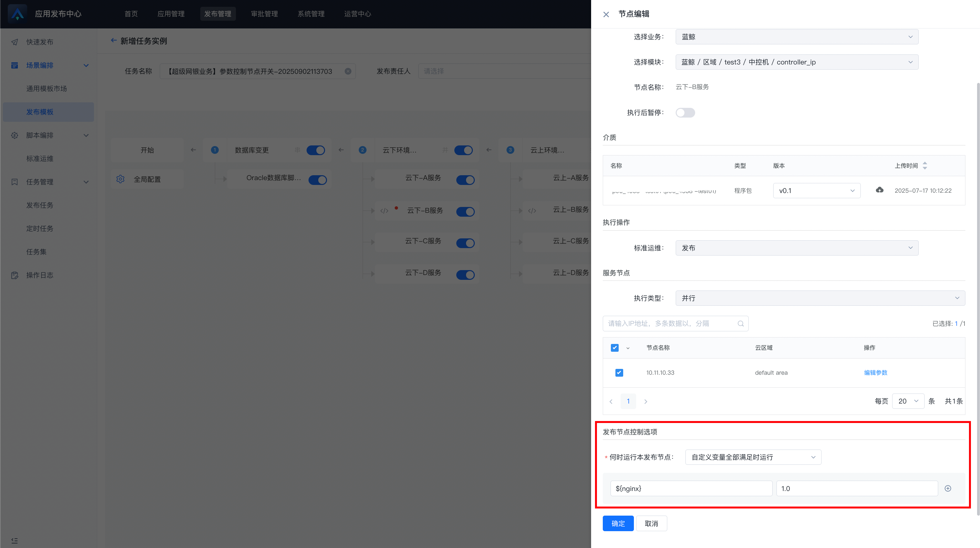The height and width of the screenshot is (548, 980).
Task: Uncheck the 10.11.10.33 node checkbox
Action: coord(619,373)
